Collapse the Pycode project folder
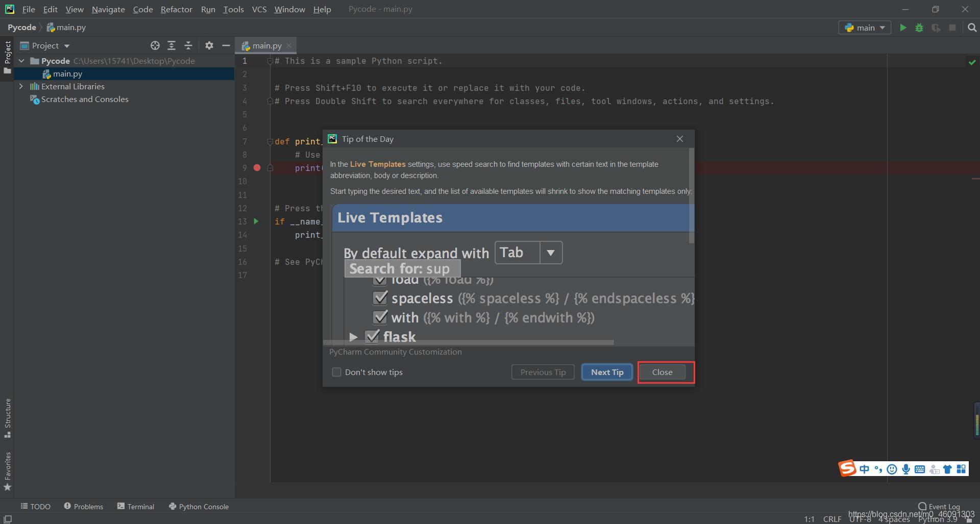The image size is (980, 524). [x=21, y=61]
